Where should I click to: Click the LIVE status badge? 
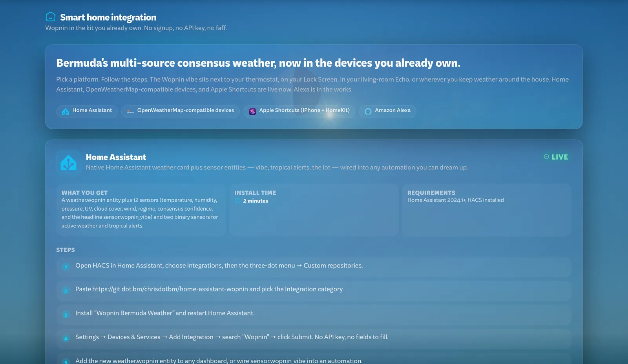[x=556, y=157]
